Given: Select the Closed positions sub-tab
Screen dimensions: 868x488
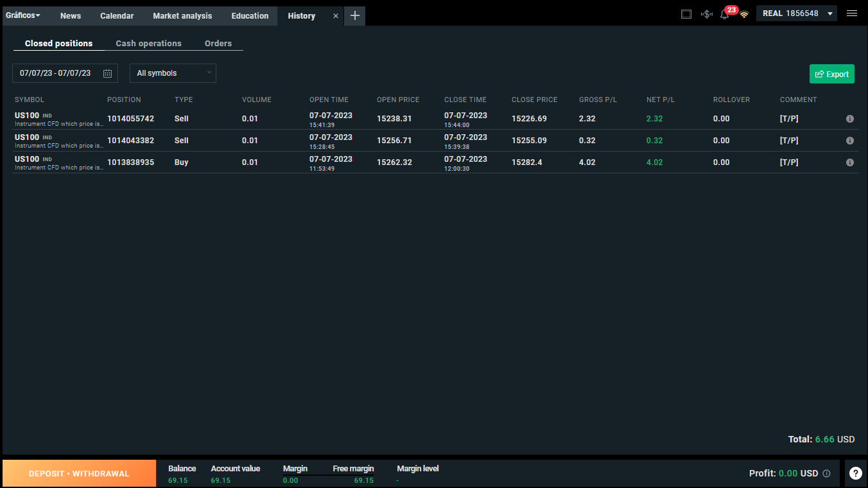Looking at the screenshot, I should tap(59, 44).
